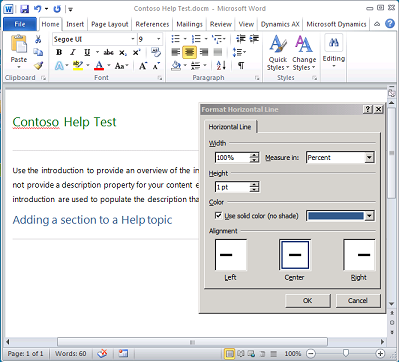Switch to the References tab

pos(152,24)
